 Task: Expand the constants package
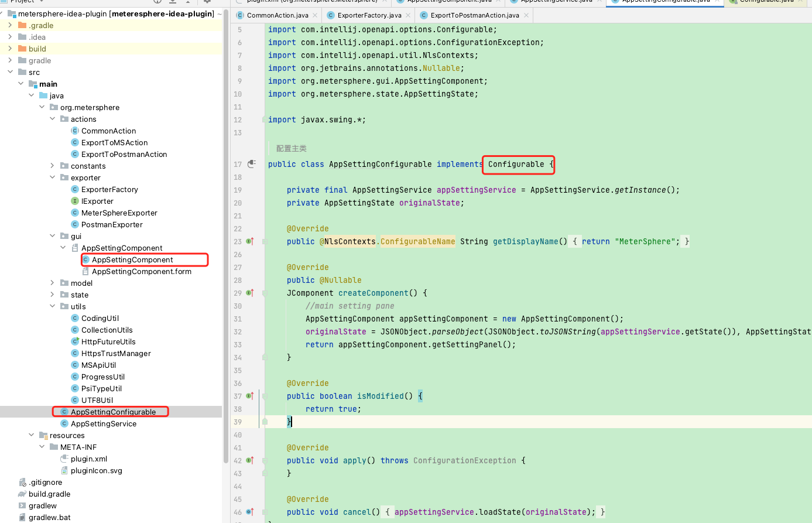pyautogui.click(x=52, y=166)
